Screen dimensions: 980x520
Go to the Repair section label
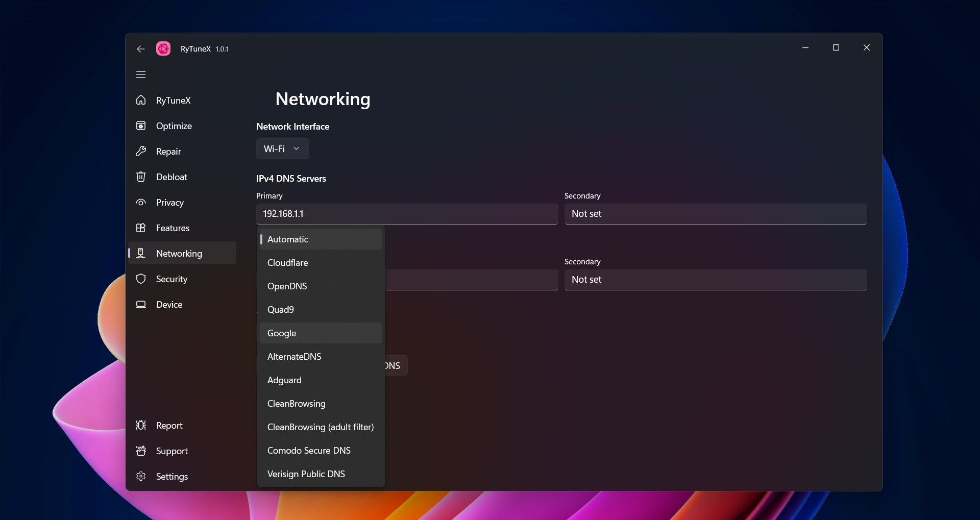click(x=168, y=151)
